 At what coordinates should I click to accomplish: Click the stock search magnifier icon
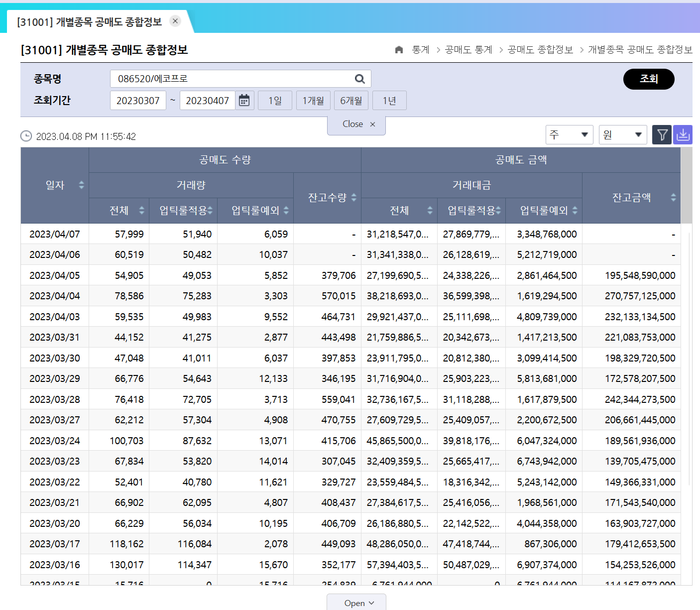359,78
